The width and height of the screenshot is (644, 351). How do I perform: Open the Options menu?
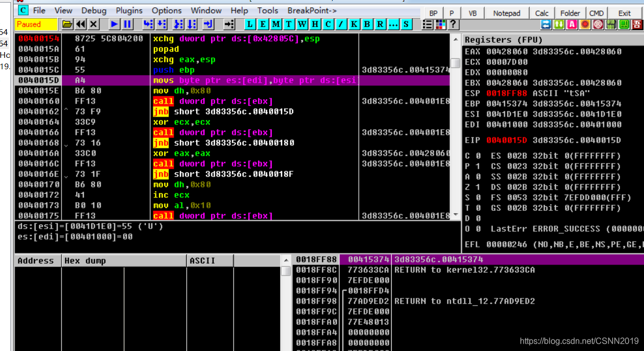coord(167,10)
